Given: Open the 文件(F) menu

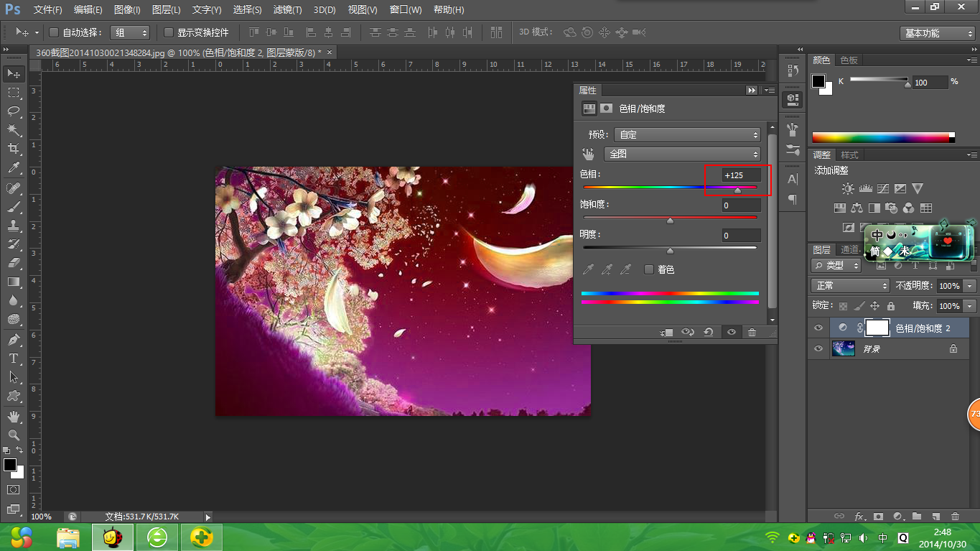Looking at the screenshot, I should 48,10.
